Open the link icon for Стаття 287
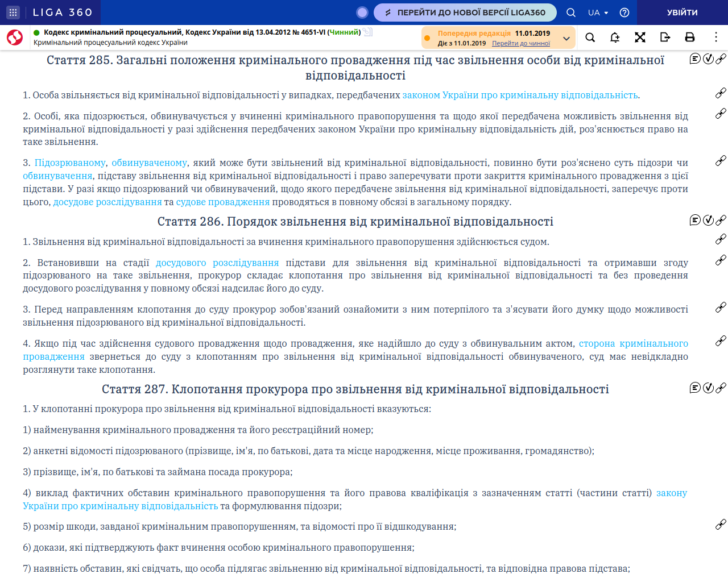This screenshot has height=582, width=728. pos(721,388)
